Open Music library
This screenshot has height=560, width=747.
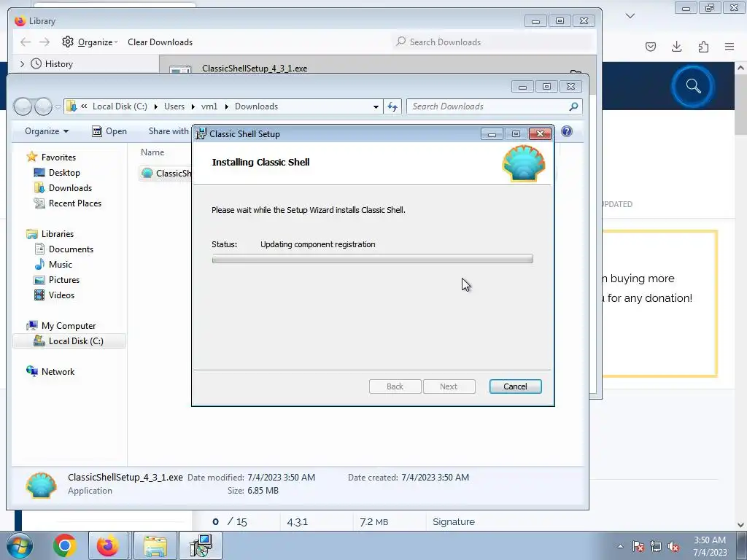60,264
